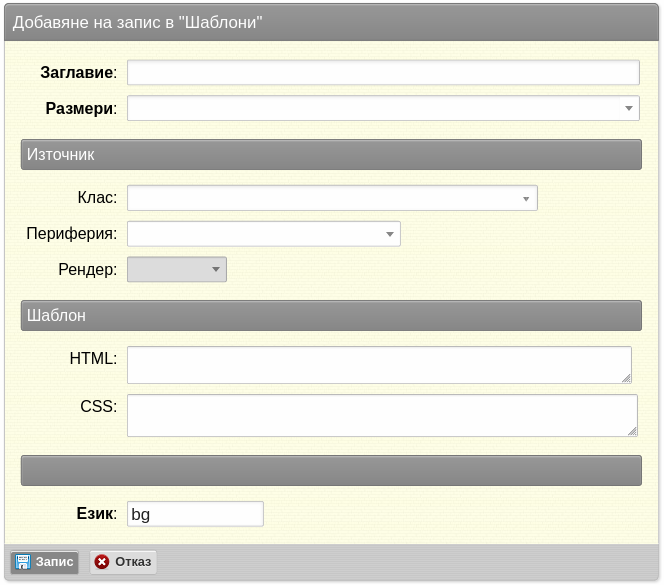Click inside the CSS textarea
This screenshot has width=664, height=585.
382,416
